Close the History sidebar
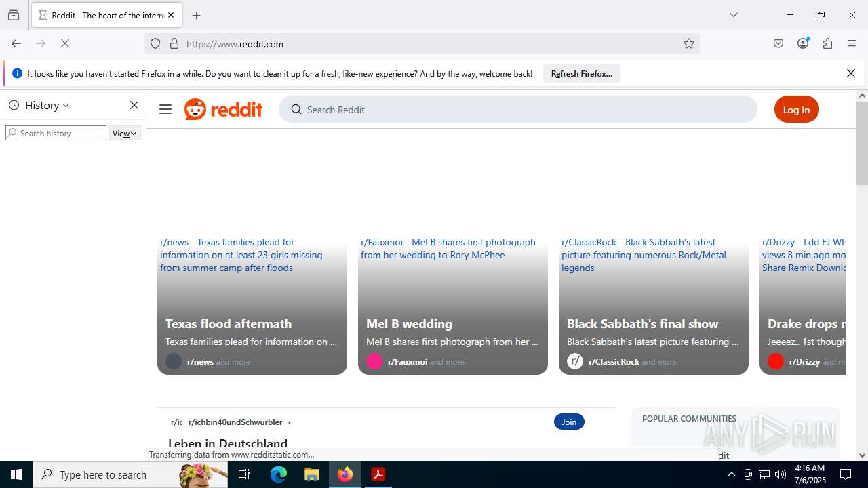The image size is (868, 488). (134, 105)
